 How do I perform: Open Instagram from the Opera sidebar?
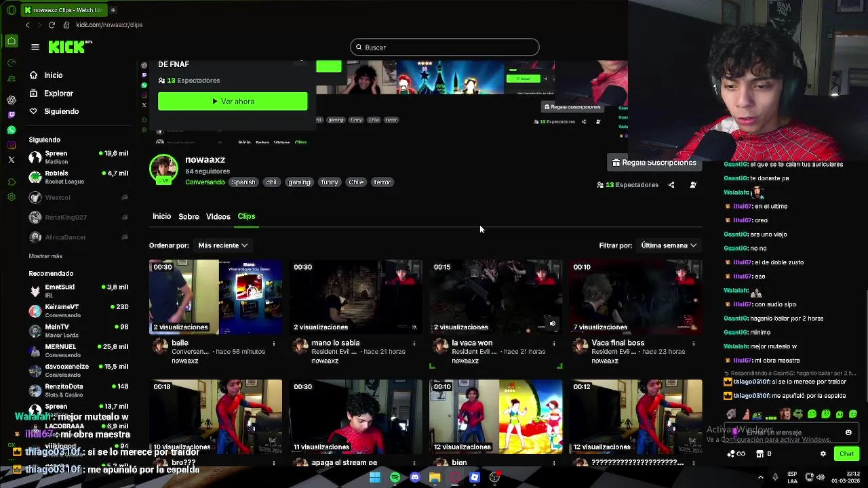pos(12,145)
